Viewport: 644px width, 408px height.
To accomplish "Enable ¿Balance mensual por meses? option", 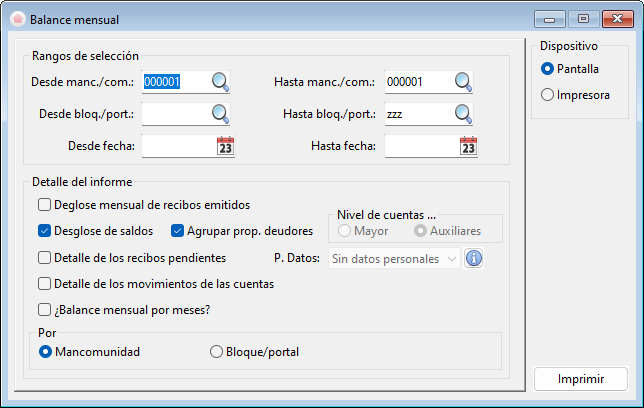I will click(44, 309).
